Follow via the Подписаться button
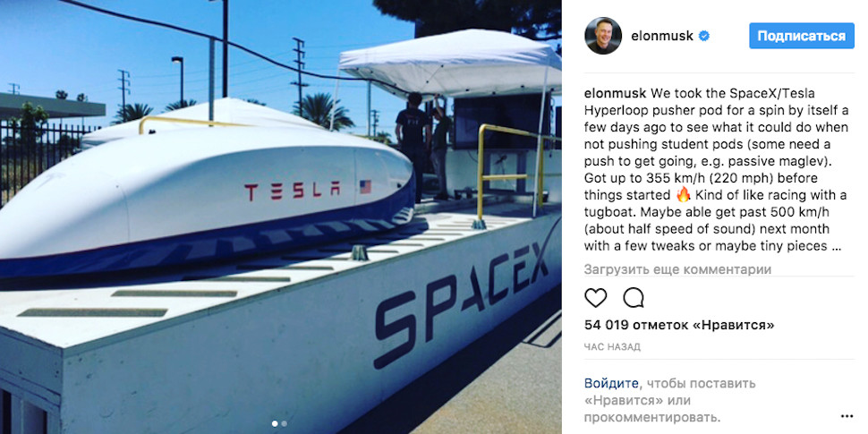 [x=802, y=36]
